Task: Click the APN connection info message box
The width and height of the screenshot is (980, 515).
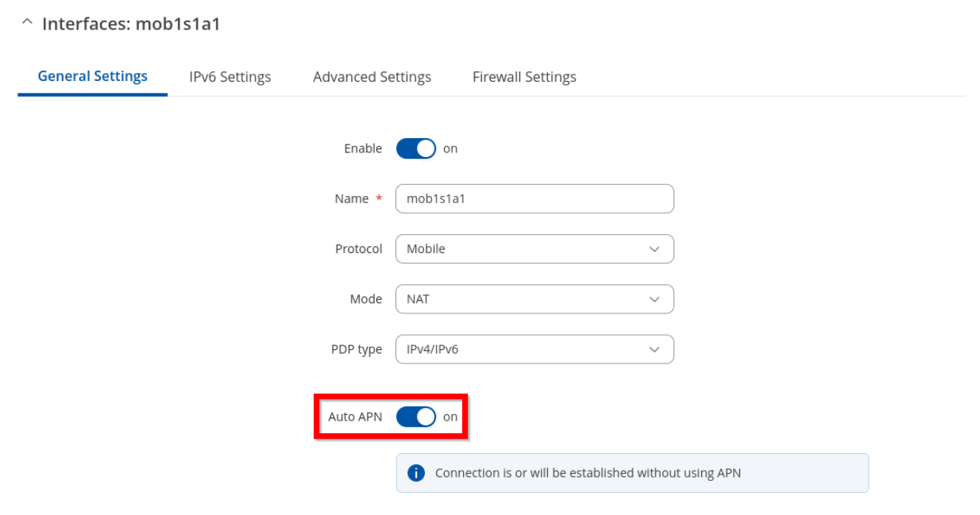Action: 632,473
